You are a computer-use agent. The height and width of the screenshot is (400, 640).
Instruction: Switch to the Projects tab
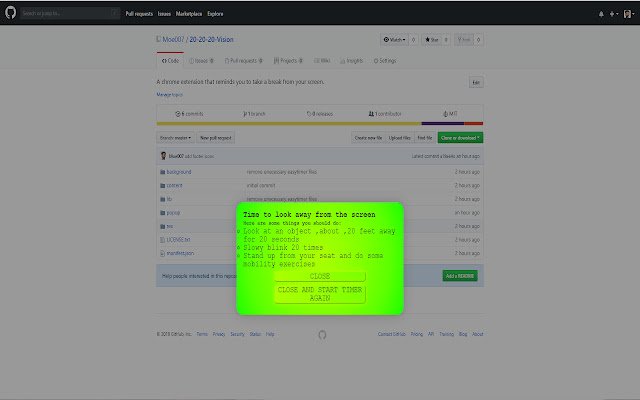pyautogui.click(x=288, y=61)
